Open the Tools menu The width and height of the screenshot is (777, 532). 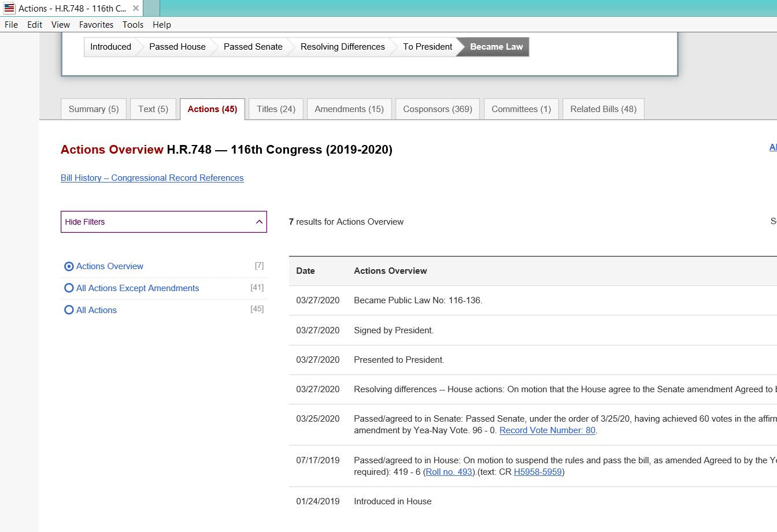coord(132,24)
